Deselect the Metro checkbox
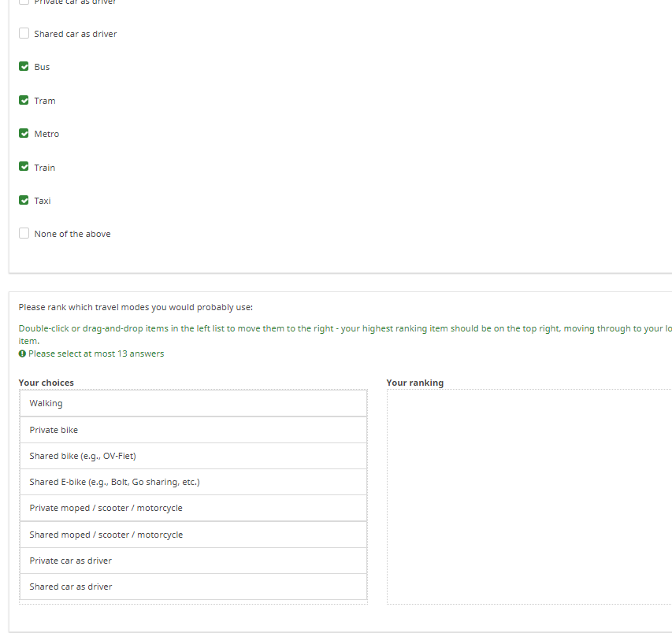Image resolution: width=672 pixels, height=633 pixels. [24, 134]
